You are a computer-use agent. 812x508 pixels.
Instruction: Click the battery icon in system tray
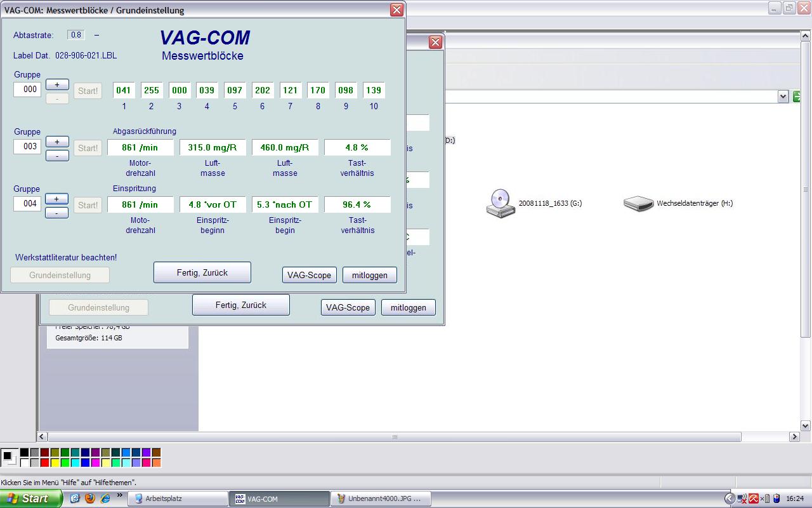[776, 498]
